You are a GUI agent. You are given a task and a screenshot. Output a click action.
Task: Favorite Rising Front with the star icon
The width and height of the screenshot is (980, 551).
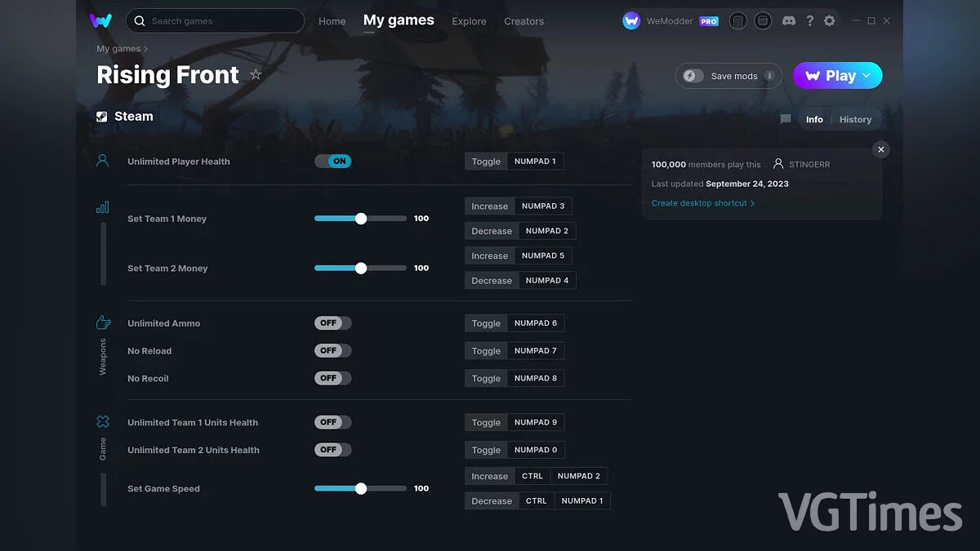click(256, 74)
